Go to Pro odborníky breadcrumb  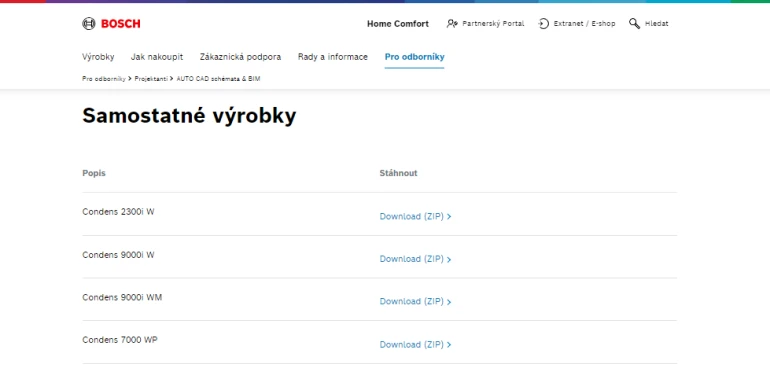(x=104, y=79)
